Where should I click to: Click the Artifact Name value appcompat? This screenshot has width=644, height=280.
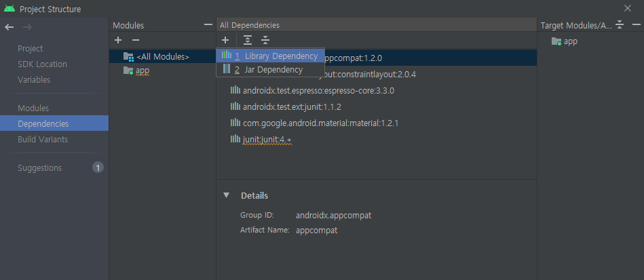[x=317, y=231]
